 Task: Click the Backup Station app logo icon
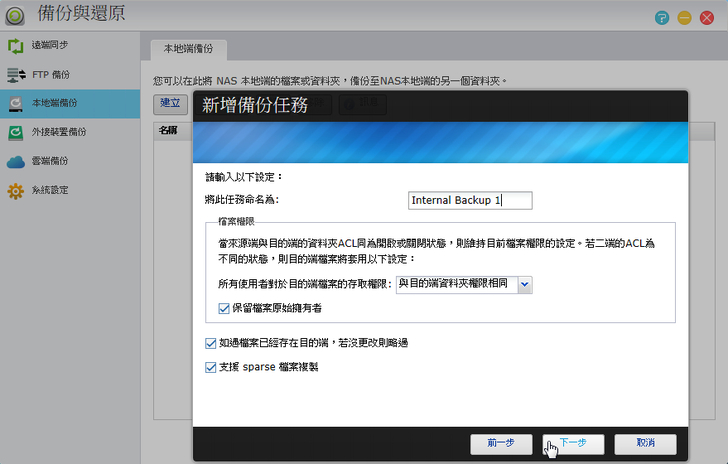tap(15, 15)
